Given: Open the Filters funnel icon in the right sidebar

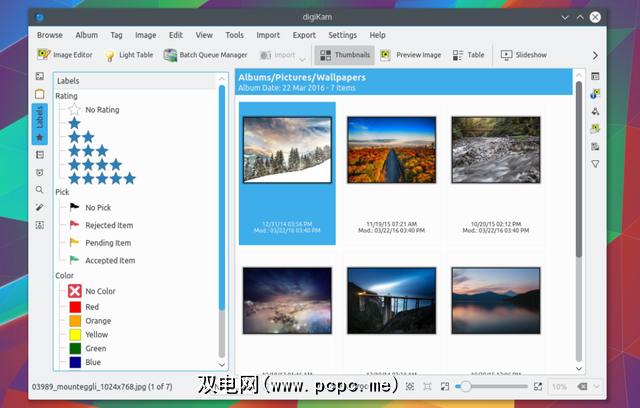Looking at the screenshot, I should 595,164.
